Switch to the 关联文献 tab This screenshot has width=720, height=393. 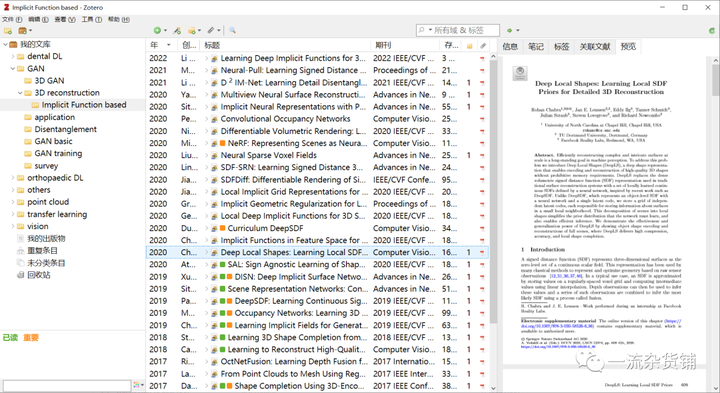(595, 46)
